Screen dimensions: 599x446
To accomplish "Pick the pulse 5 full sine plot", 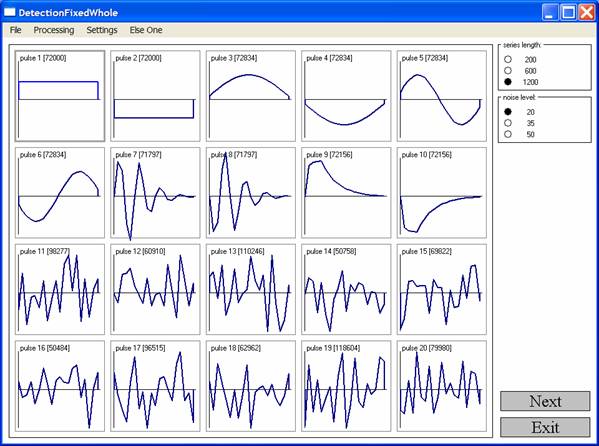I will (x=442, y=96).
